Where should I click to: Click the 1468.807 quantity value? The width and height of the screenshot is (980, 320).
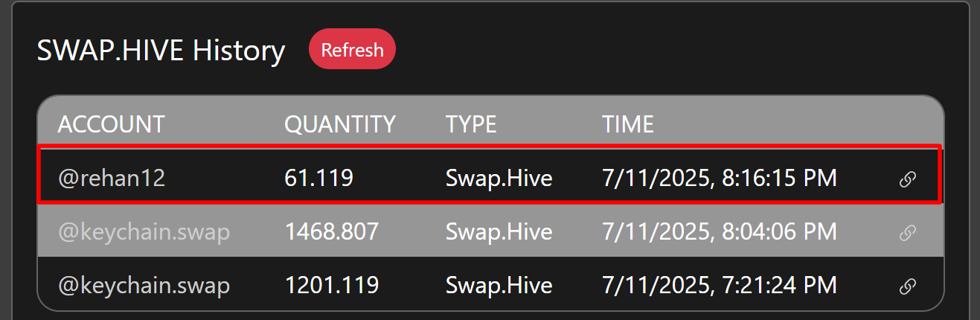point(332,232)
